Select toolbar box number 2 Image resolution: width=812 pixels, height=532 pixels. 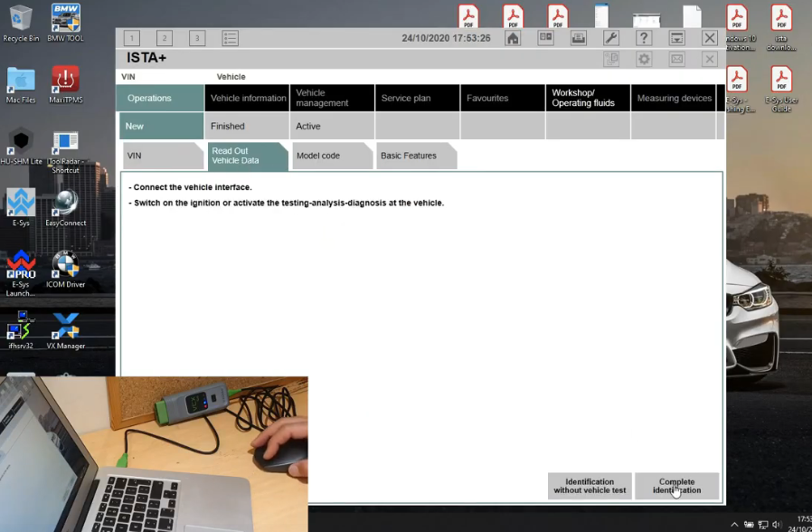(x=165, y=38)
